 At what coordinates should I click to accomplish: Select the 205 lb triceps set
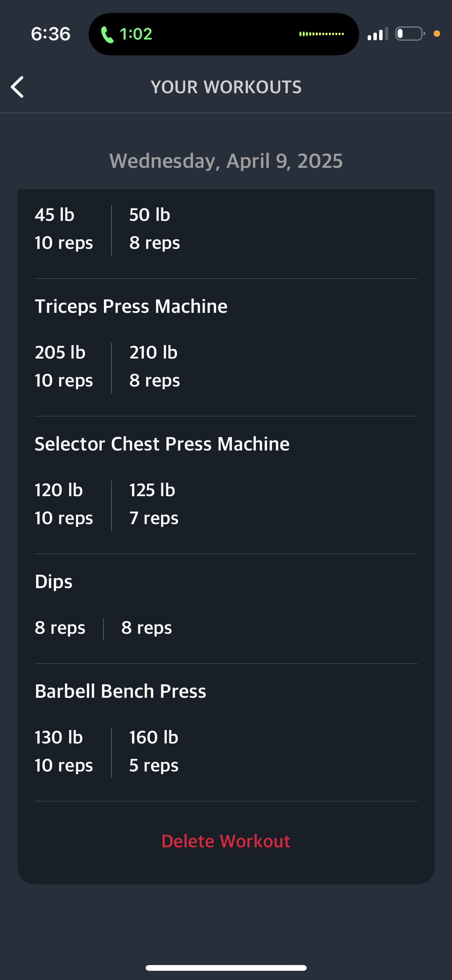click(64, 366)
